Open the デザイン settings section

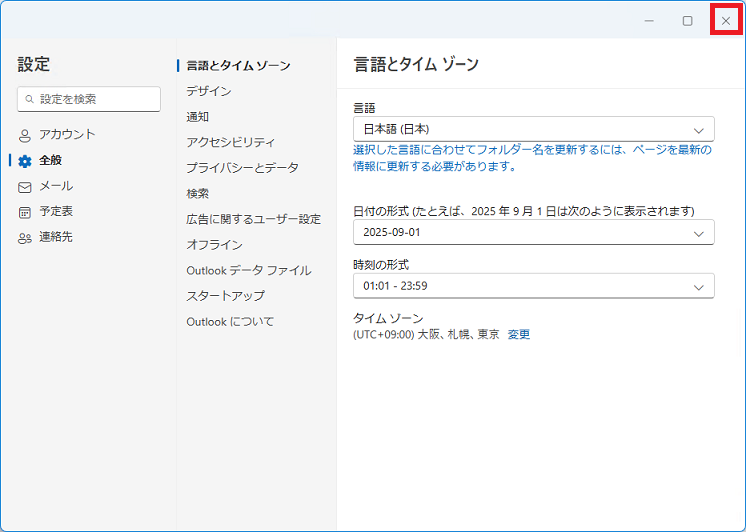click(208, 91)
